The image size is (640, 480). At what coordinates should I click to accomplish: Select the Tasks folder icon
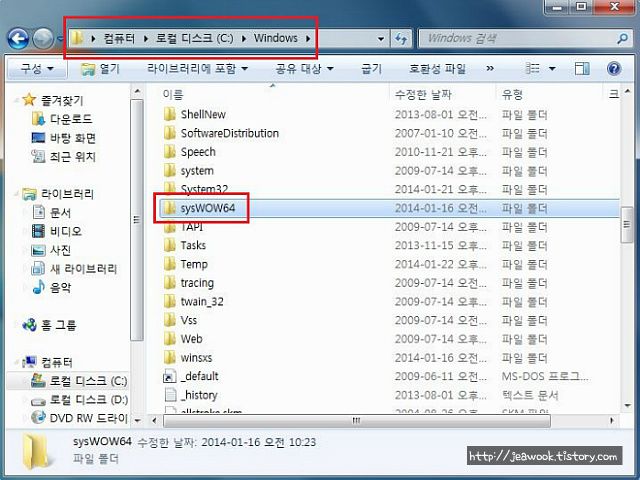click(170, 245)
